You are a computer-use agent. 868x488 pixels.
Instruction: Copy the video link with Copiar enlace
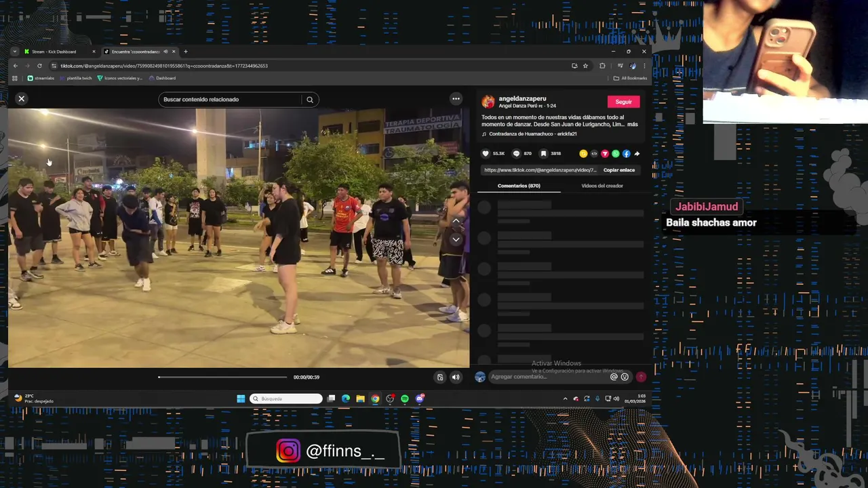coord(619,170)
